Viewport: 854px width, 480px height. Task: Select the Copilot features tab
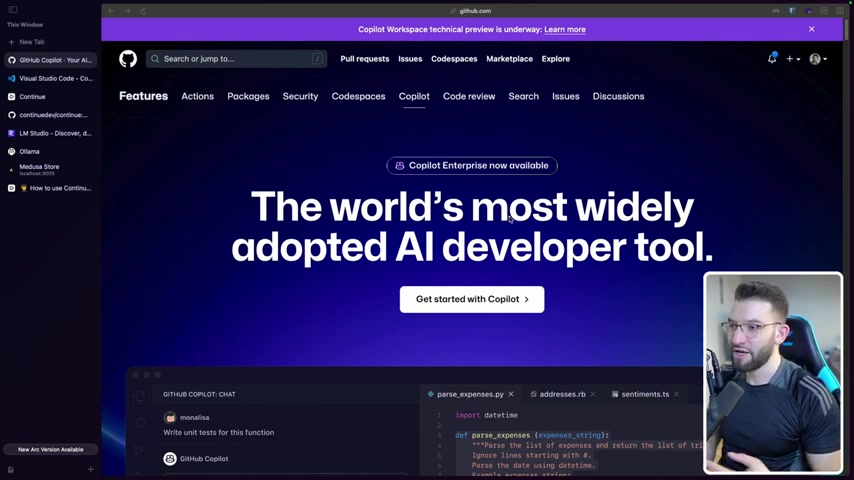[414, 96]
